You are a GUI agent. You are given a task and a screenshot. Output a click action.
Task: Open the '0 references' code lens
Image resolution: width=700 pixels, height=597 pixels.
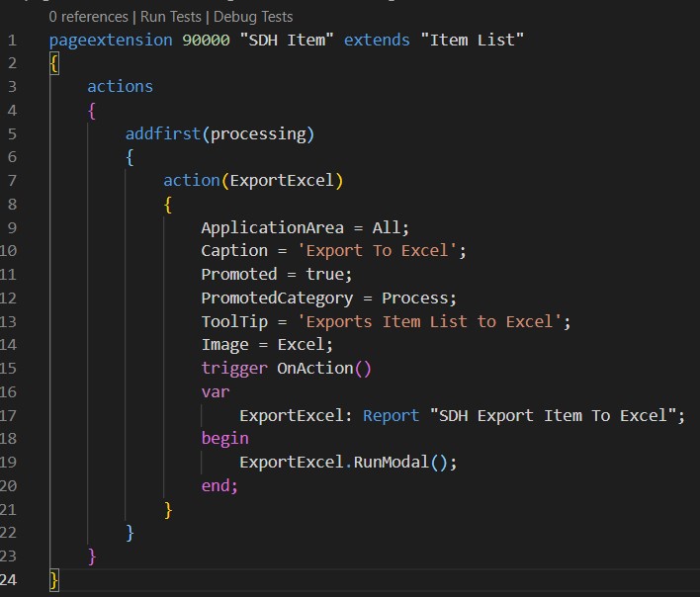(x=88, y=17)
